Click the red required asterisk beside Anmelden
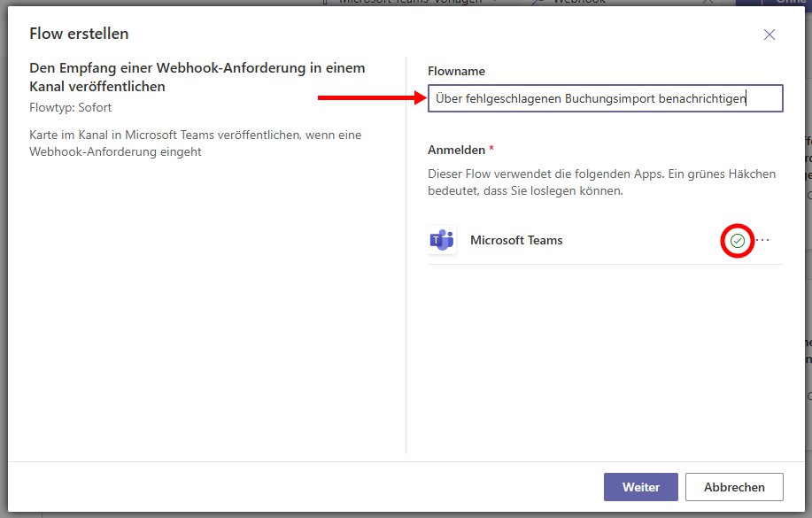Viewport: 812px width, 518px height. 491,150
